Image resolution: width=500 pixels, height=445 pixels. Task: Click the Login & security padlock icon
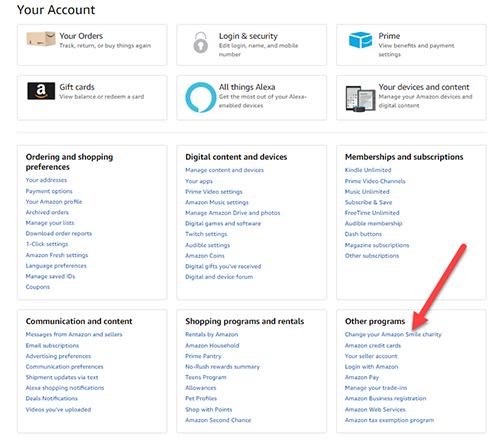point(201,42)
